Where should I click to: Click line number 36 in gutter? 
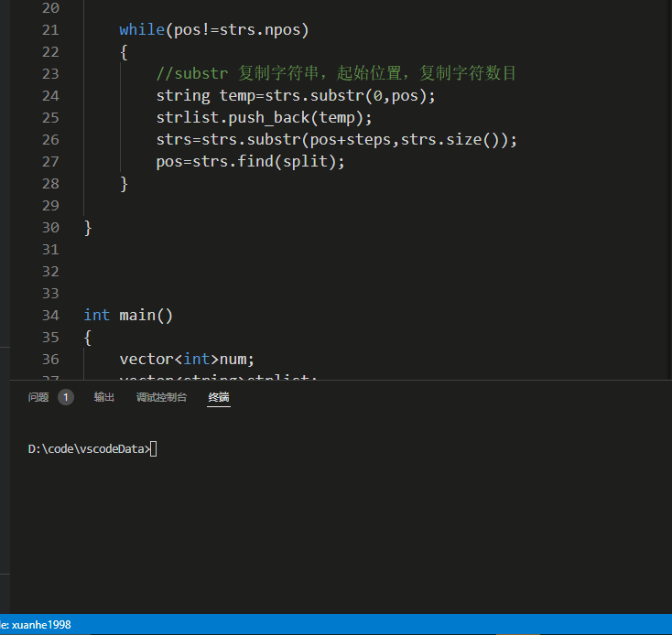click(x=50, y=360)
